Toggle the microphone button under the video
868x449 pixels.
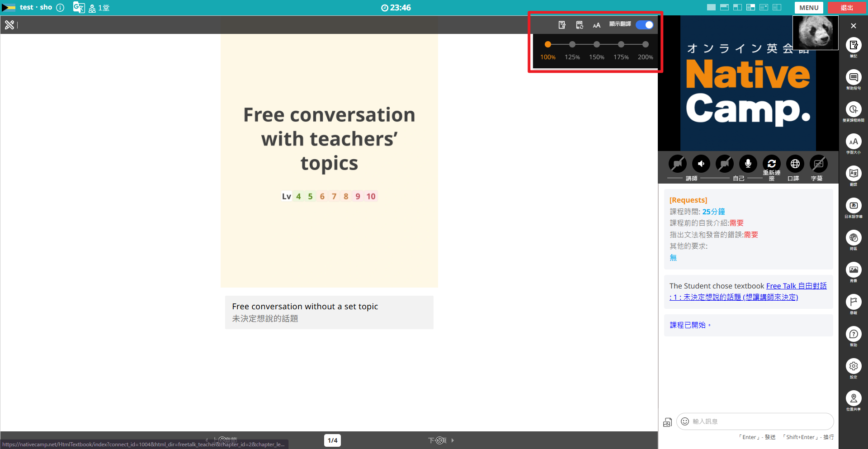(x=748, y=164)
